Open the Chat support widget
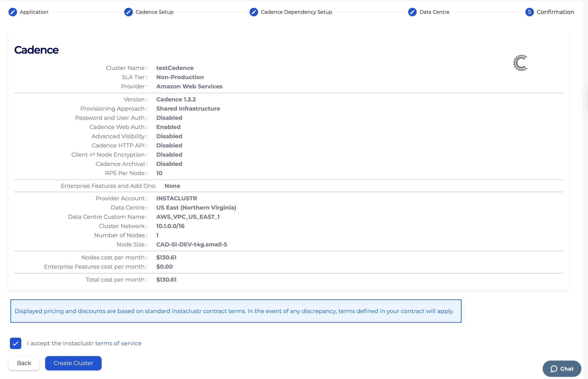The height and width of the screenshot is (379, 588). [x=562, y=369]
